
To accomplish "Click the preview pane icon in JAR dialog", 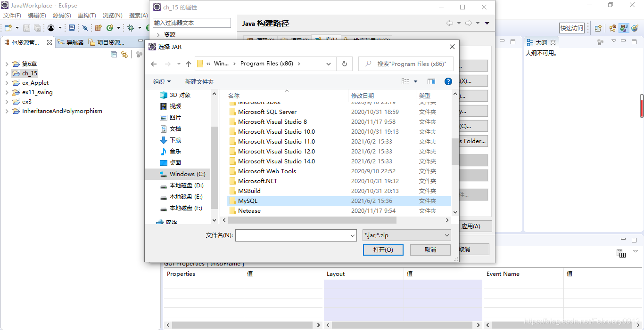I will [431, 81].
